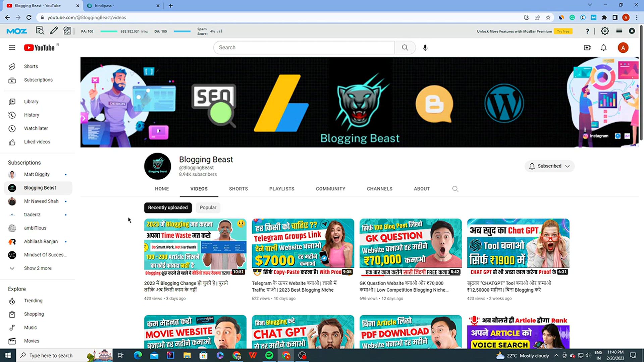This screenshot has width=644, height=362.
Task: Switch to the COMMUNITY tab
Action: click(x=330, y=189)
